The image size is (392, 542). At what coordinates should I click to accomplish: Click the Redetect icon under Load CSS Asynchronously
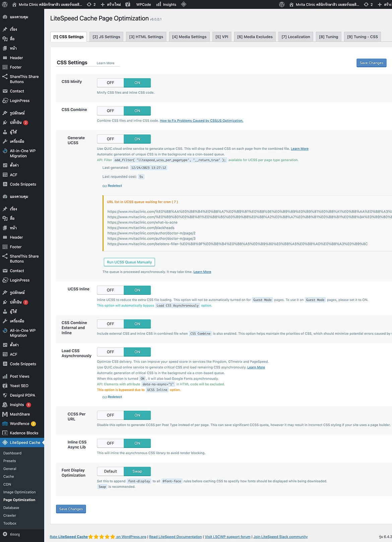click(105, 397)
